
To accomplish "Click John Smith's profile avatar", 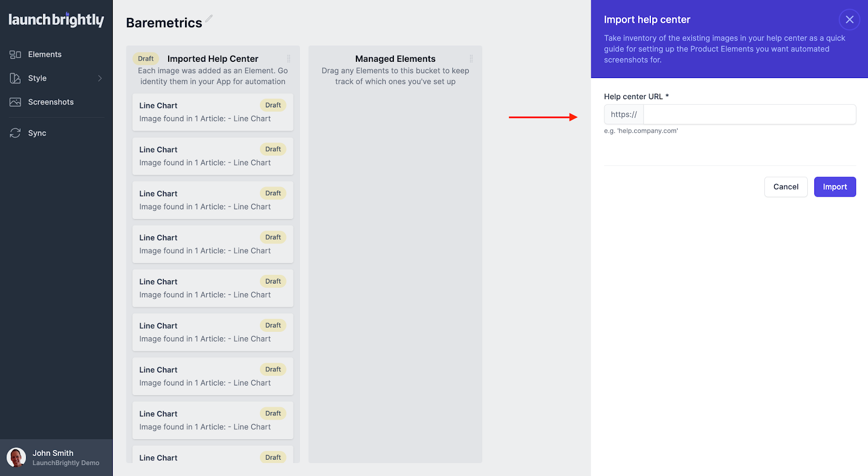I will point(16,458).
